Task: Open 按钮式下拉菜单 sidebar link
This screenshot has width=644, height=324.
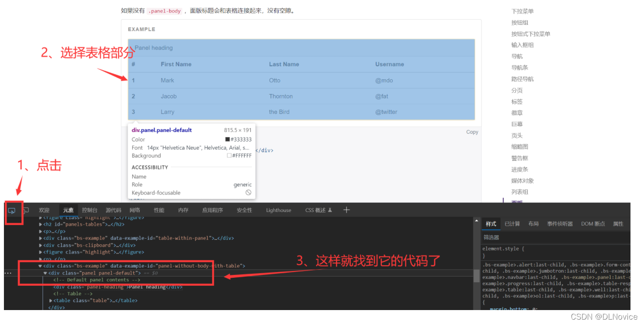Action: 531,34
